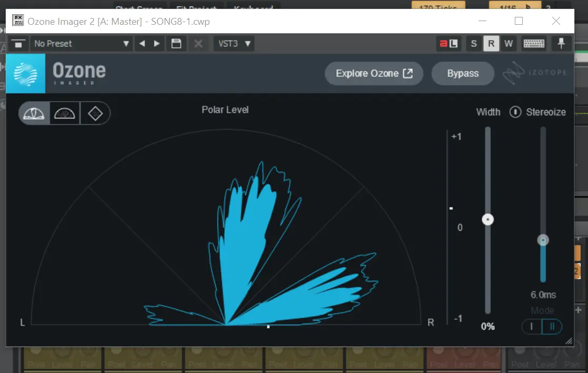Open the virtual keyboard icon
Screen dimensions: 588x373
click(x=534, y=44)
